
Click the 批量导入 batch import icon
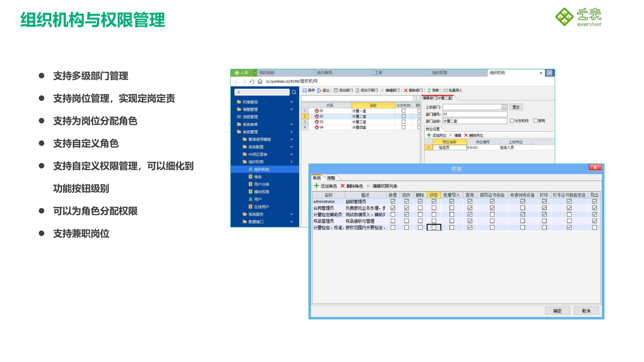point(445,90)
